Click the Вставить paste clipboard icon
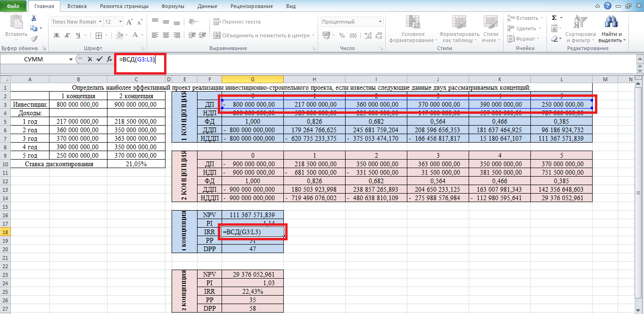This screenshot has width=644, height=314. 16,22
